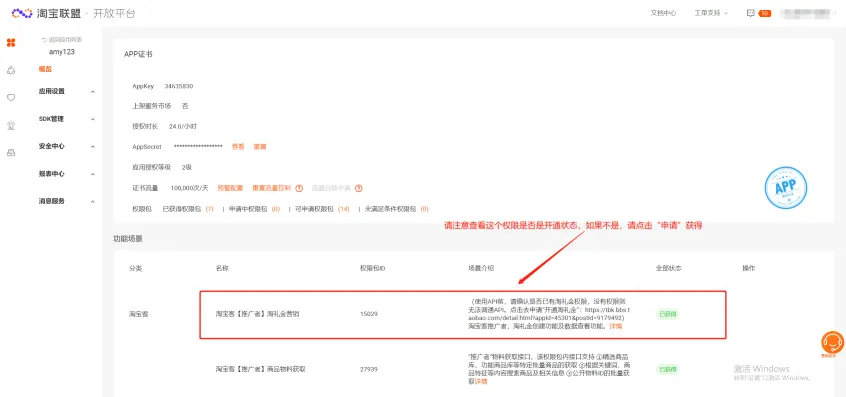The height and width of the screenshot is (397, 846).
Task: Click the heart icon in left rail
Action: pyautogui.click(x=11, y=98)
